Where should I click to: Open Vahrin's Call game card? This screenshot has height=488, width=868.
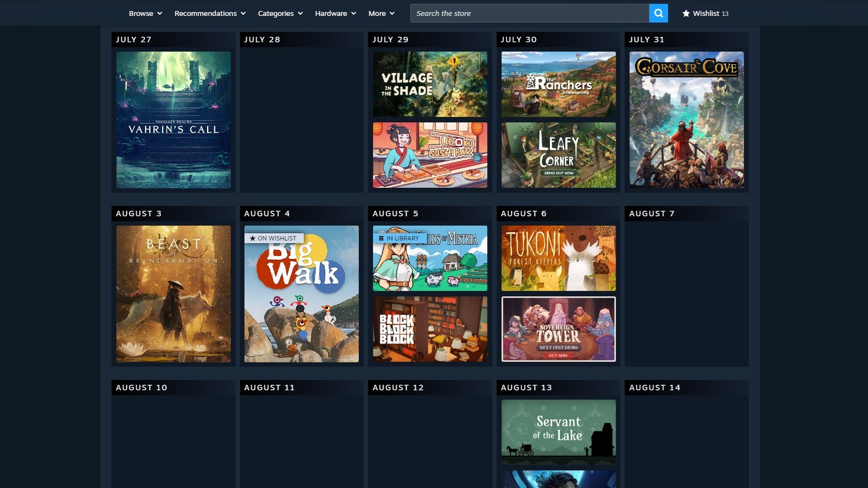[174, 120]
